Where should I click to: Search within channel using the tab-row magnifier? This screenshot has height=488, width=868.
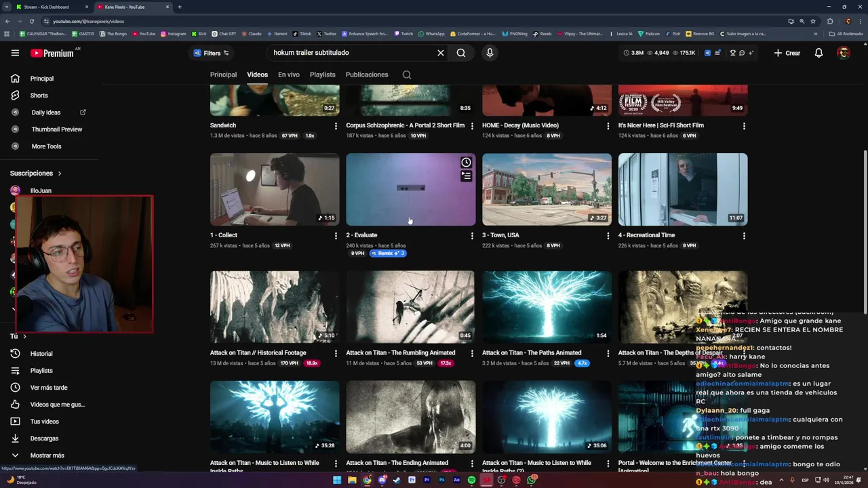[407, 75]
